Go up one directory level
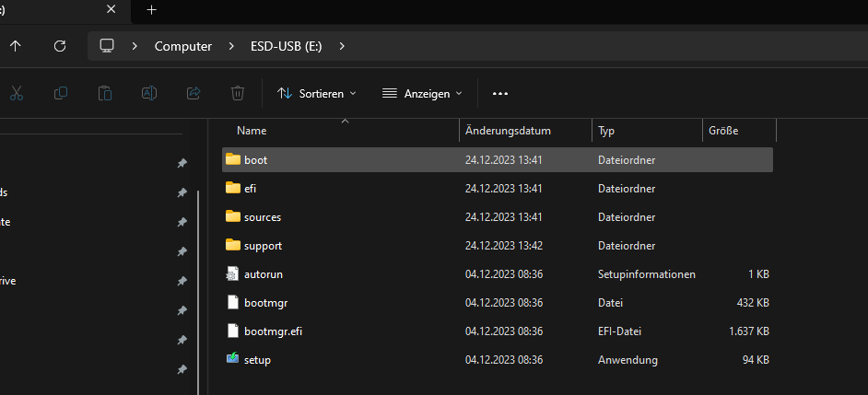The width and height of the screenshot is (868, 395). point(16,45)
